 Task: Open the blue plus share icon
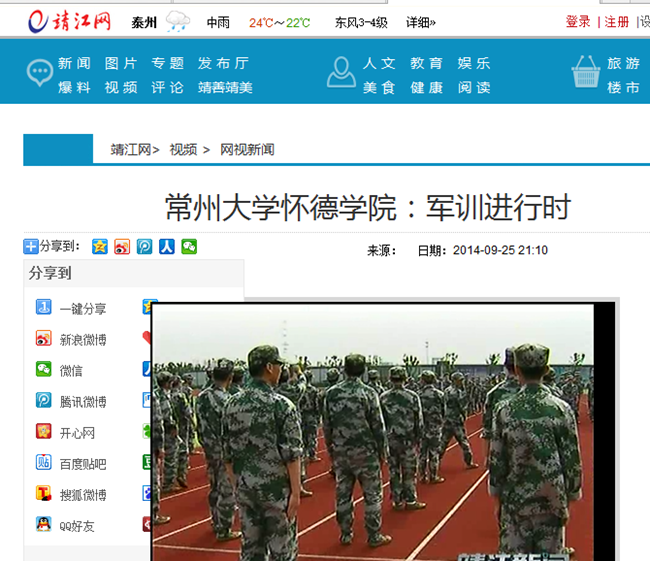tap(31, 246)
